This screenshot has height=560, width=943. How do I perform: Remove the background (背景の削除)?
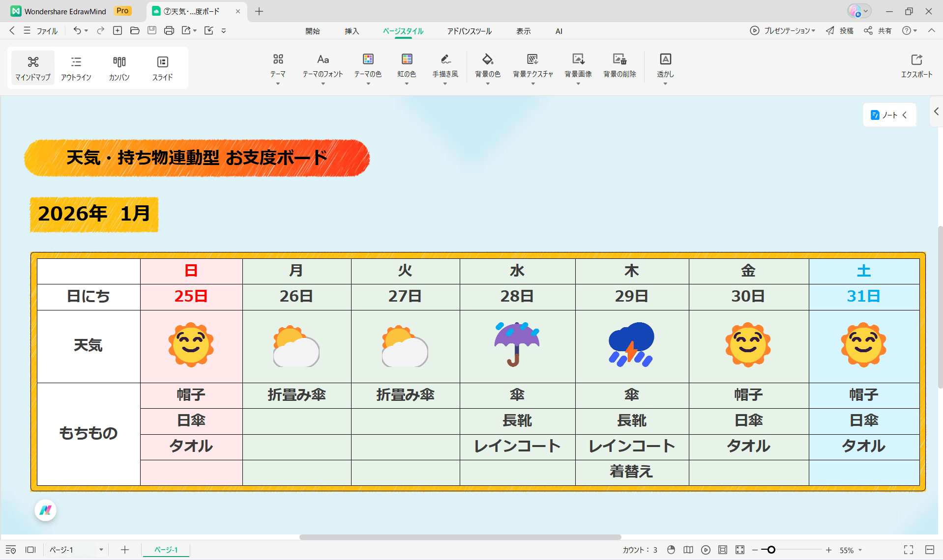(619, 68)
